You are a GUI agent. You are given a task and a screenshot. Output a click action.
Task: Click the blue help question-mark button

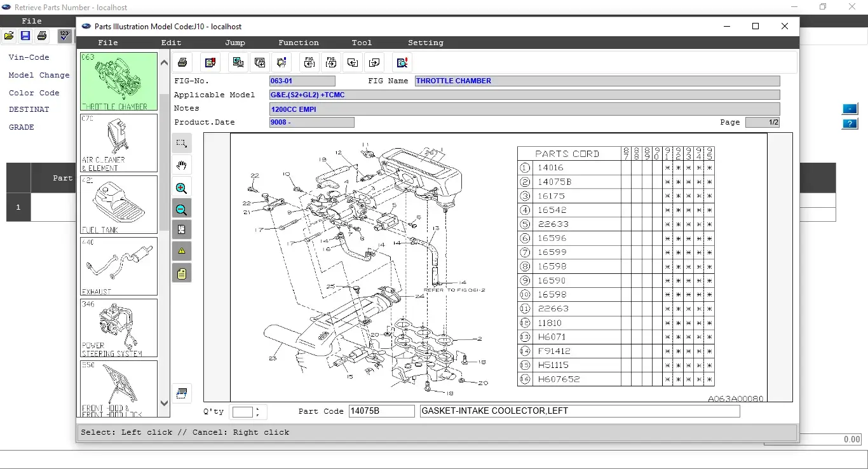click(850, 123)
